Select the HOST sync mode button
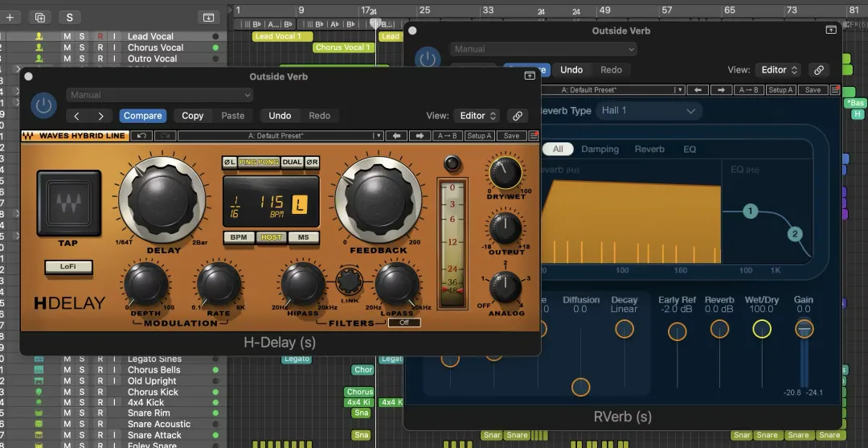The image size is (868, 448). (272, 237)
